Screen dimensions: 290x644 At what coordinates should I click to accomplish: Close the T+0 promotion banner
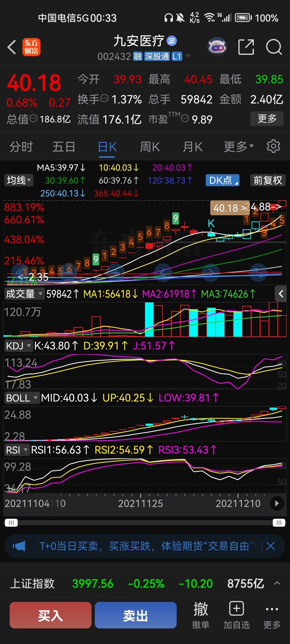pos(270,546)
